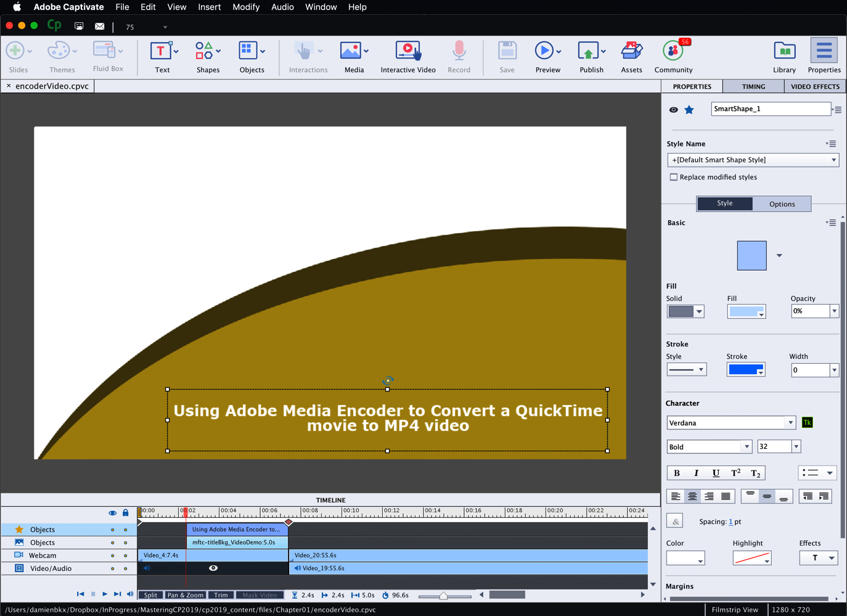Toggle middle vertical text alignment
This screenshot has width=847, height=616.
767,496
